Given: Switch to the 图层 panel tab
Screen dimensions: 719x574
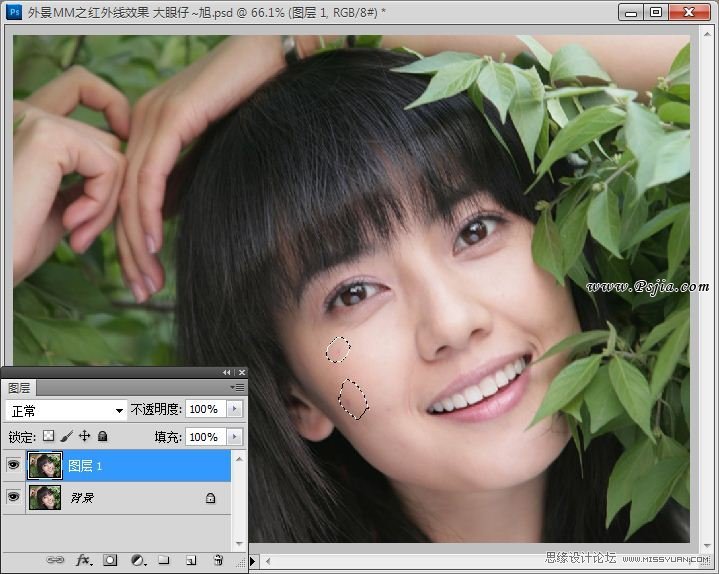Looking at the screenshot, I should coord(19,388).
